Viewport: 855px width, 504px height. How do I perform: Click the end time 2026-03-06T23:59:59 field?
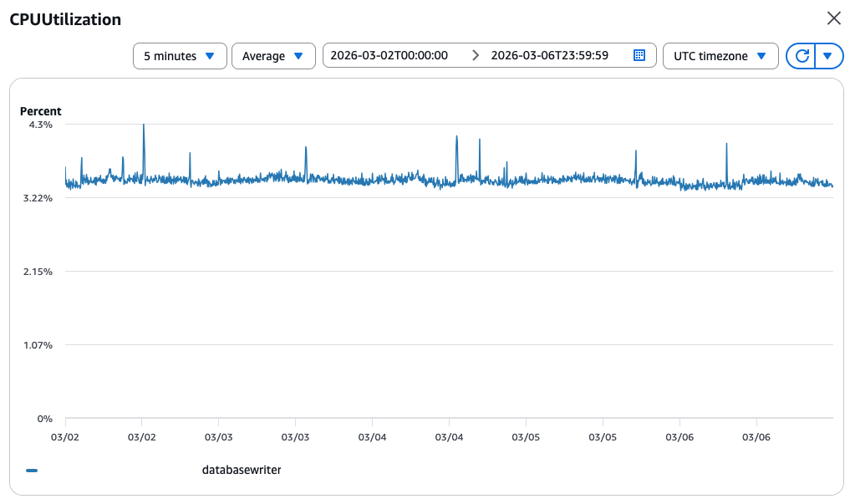click(x=549, y=56)
